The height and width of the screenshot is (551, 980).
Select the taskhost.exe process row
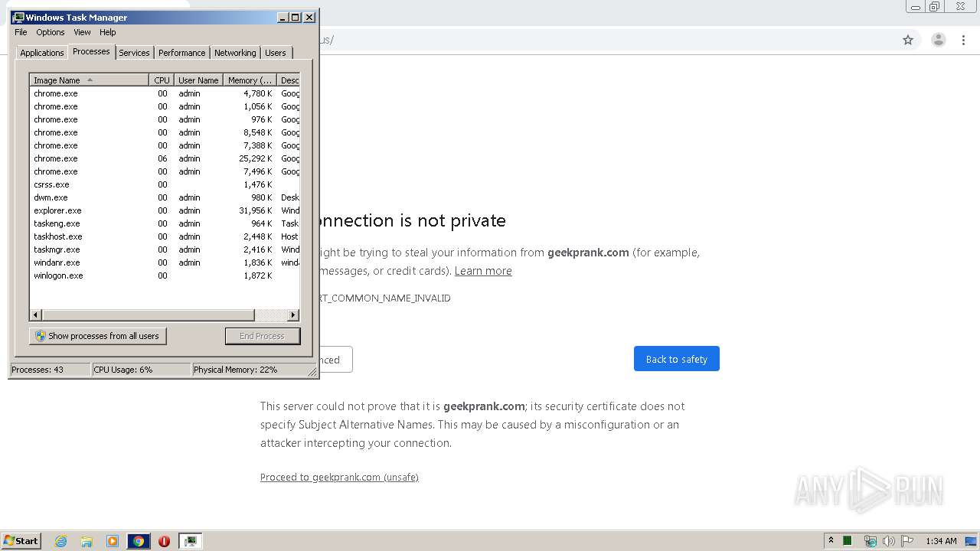coord(165,236)
